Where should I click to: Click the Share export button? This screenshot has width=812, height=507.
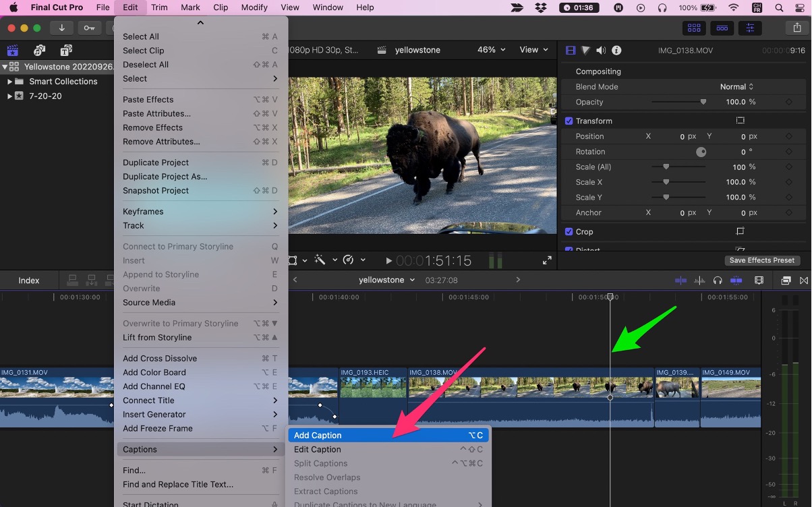pyautogui.click(x=796, y=28)
